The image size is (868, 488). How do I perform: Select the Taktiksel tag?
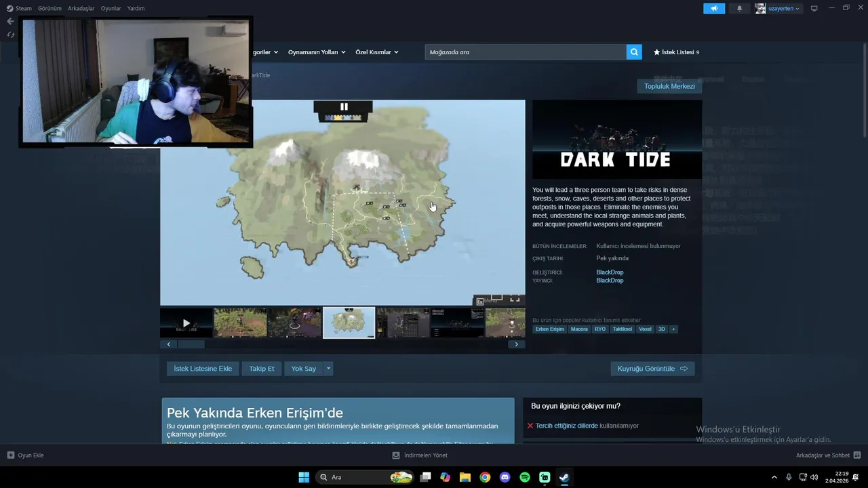tap(623, 329)
